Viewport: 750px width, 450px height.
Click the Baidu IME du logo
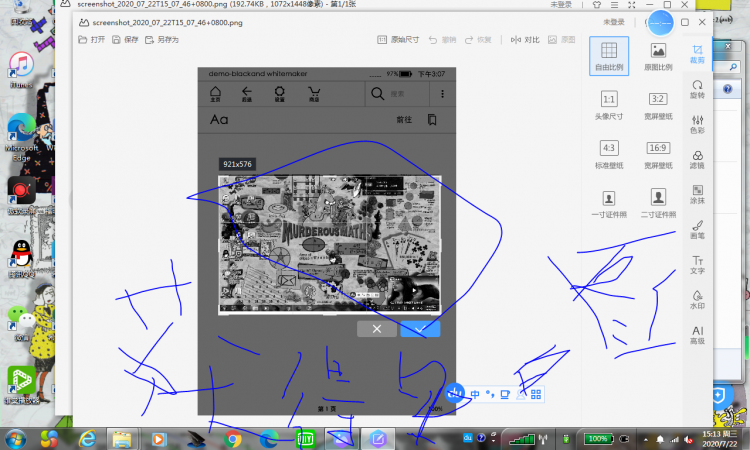click(455, 394)
